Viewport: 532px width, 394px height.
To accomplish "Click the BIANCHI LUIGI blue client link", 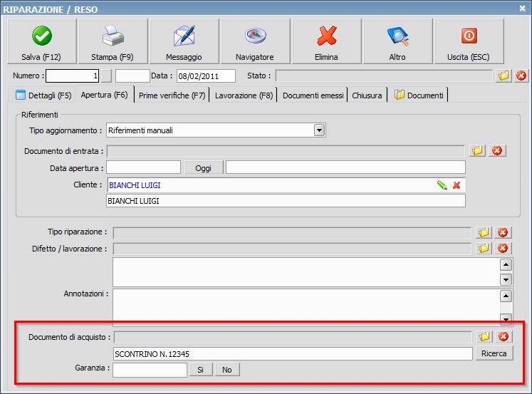I will pyautogui.click(x=135, y=185).
